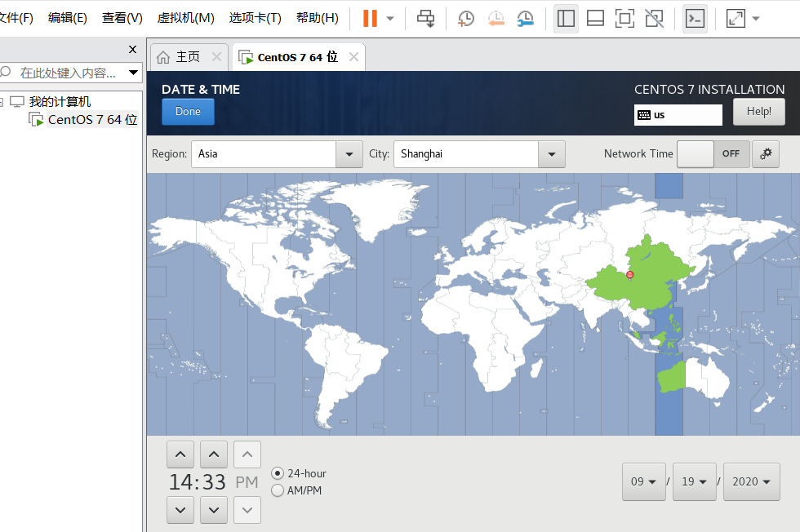Image resolution: width=800 pixels, height=532 pixels.
Task: Select CentOS 7 64 位 in library tree
Action: (x=92, y=120)
